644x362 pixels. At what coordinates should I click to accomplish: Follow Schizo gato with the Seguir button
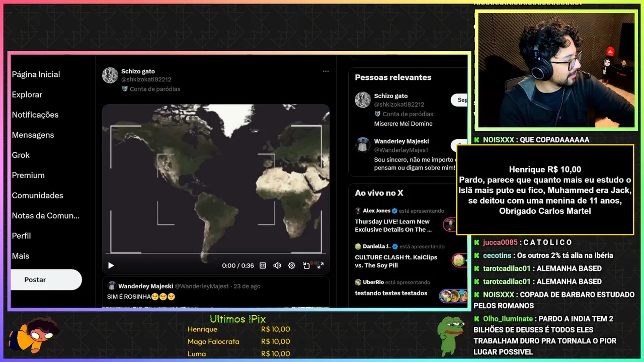(x=459, y=100)
